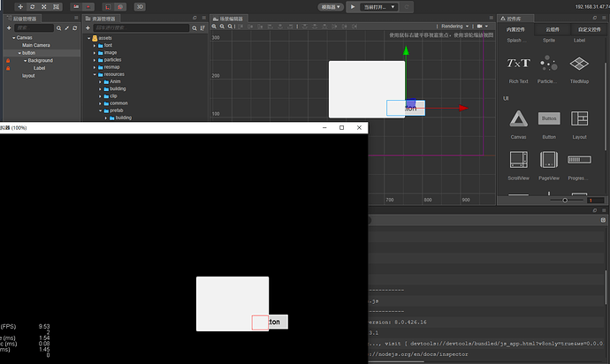Click the icon size value field
The height and width of the screenshot is (364, 610).
(595, 201)
